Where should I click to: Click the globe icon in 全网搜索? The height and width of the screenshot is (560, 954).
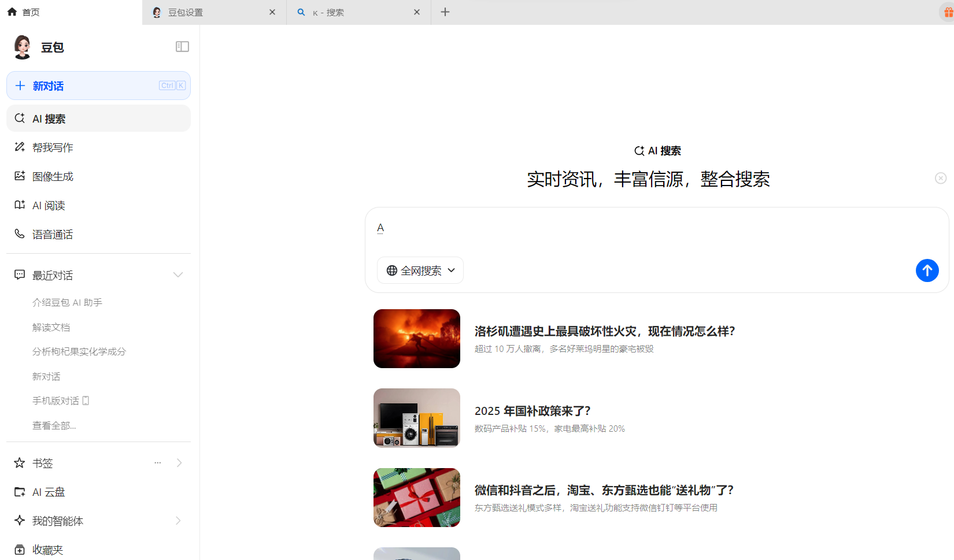392,270
